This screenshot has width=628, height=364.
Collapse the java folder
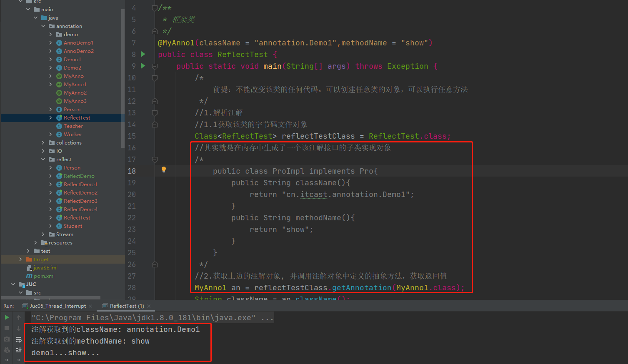[35, 17]
